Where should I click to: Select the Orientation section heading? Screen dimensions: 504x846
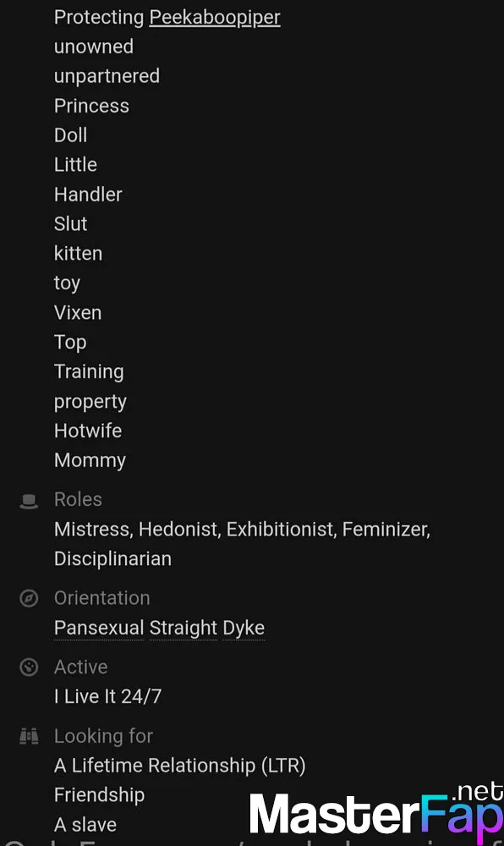click(x=101, y=598)
